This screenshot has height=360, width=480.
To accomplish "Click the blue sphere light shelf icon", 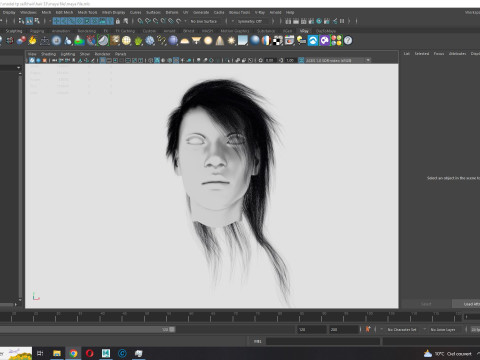I will coord(173,41).
